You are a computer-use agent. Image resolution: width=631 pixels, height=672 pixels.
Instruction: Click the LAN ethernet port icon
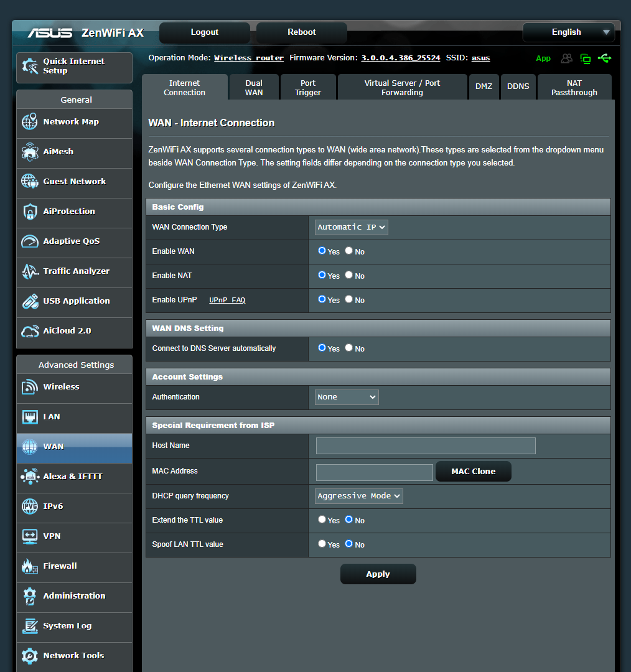30,416
